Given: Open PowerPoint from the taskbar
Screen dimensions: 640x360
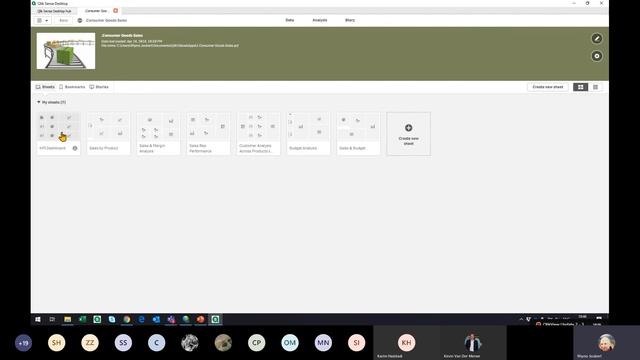Looking at the screenshot, I should tap(200, 319).
